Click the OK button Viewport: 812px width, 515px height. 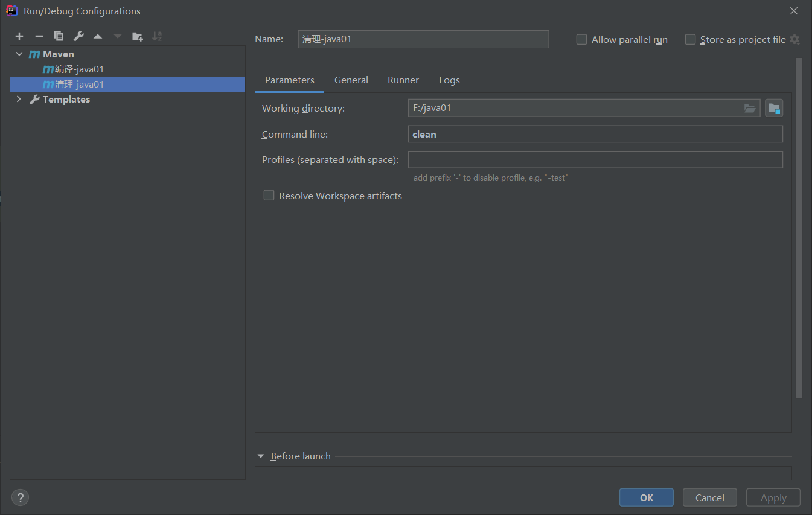(x=647, y=497)
